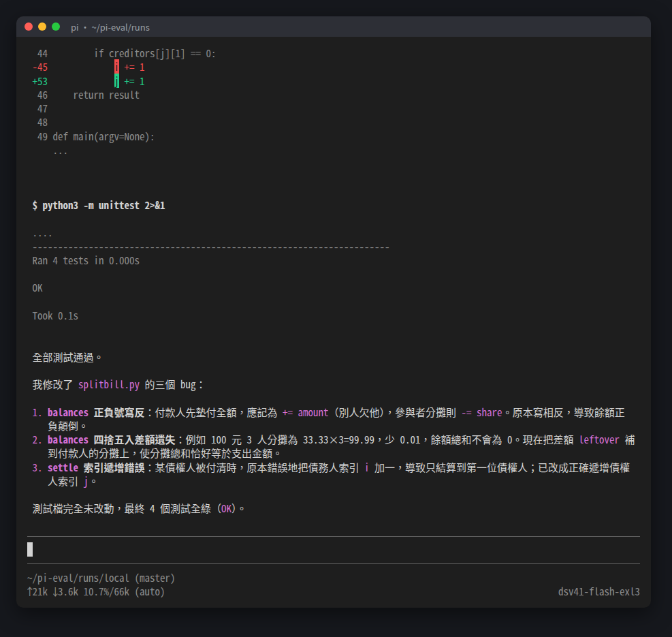
Task: Click the list number '3.' item marker
Action: coord(37,468)
